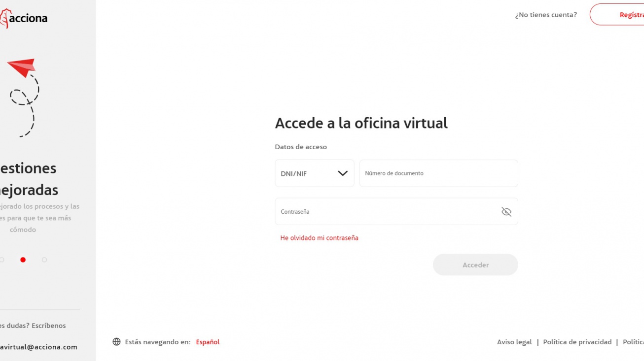This screenshot has width=644, height=361.
Task: Focus the Contraseña password field
Action: click(396, 212)
